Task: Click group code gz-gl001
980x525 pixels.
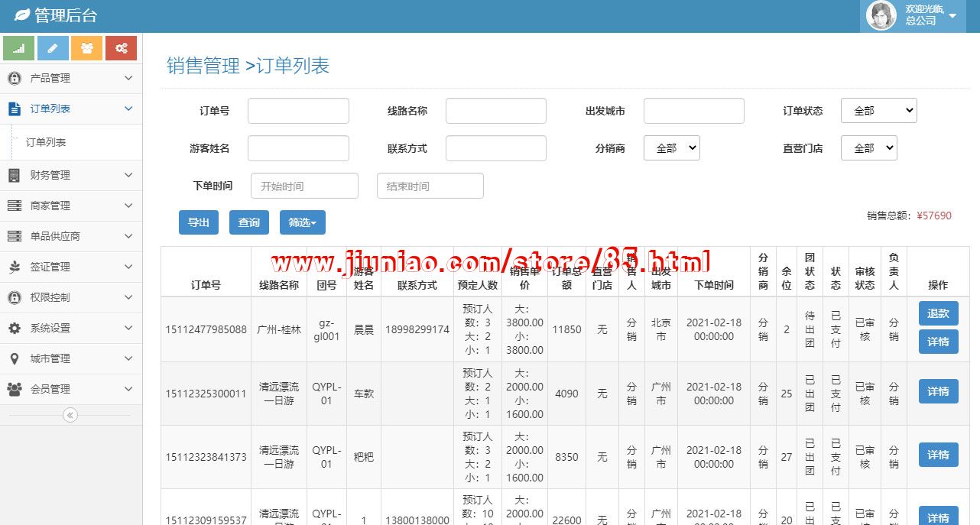Action: coord(326,330)
